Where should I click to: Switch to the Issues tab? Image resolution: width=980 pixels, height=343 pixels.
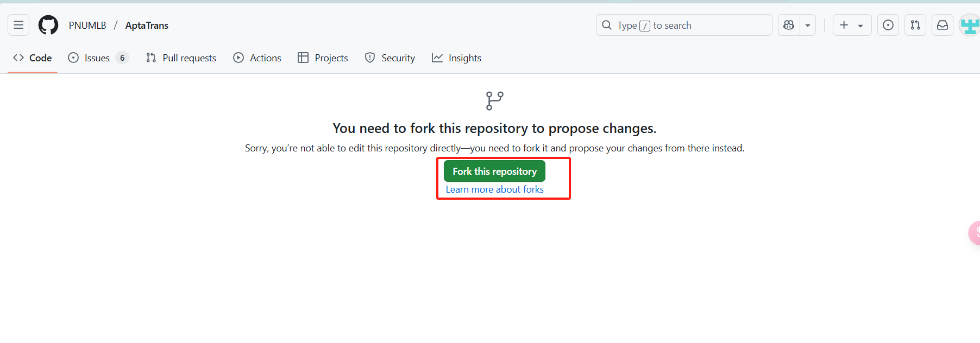tap(97, 58)
